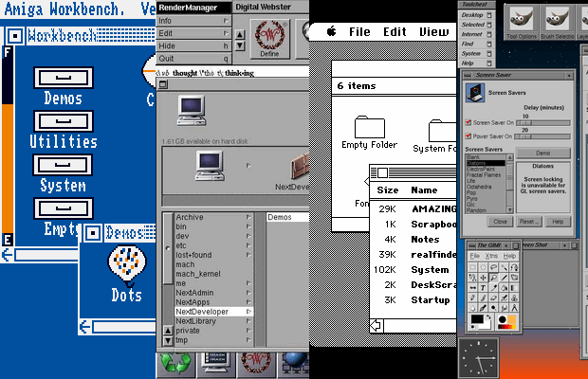Select GIMP airbrush tool

[504, 298]
